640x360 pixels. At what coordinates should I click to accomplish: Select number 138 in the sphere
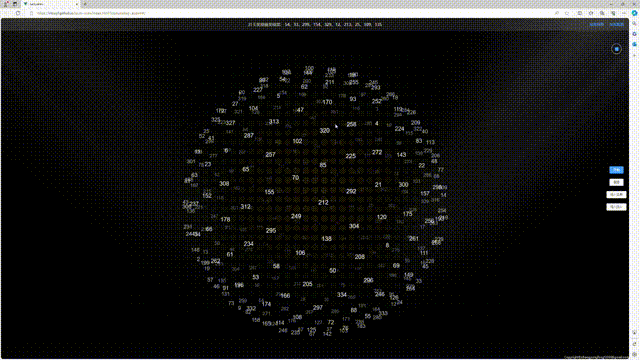tap(327, 239)
